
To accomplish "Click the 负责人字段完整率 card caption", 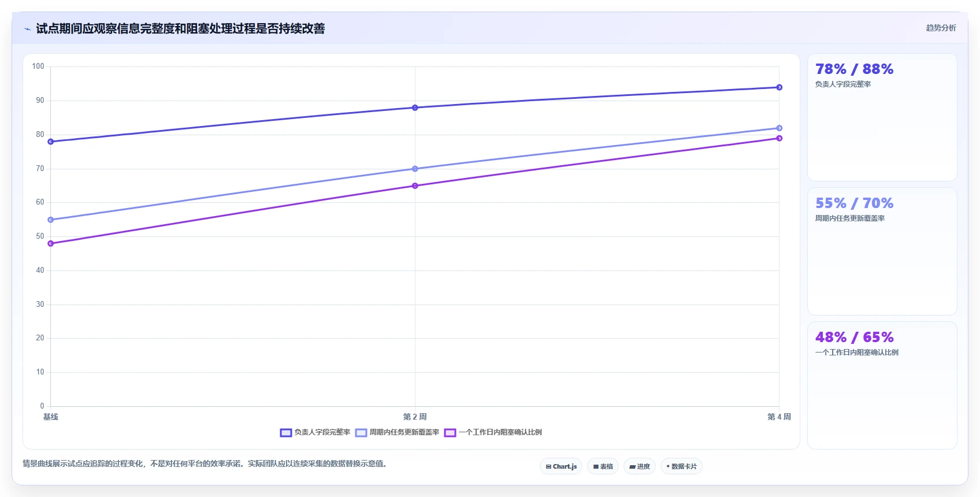I will (x=843, y=84).
